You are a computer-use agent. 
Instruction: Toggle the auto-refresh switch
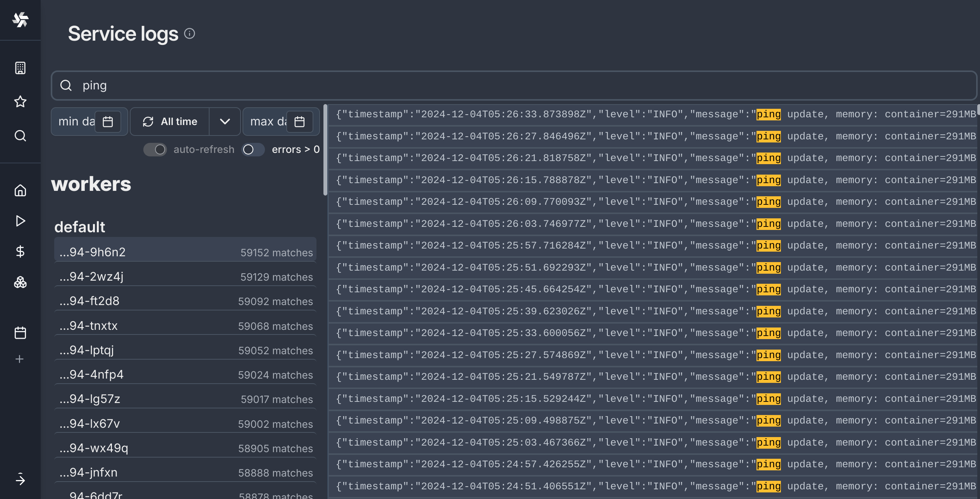(x=155, y=149)
